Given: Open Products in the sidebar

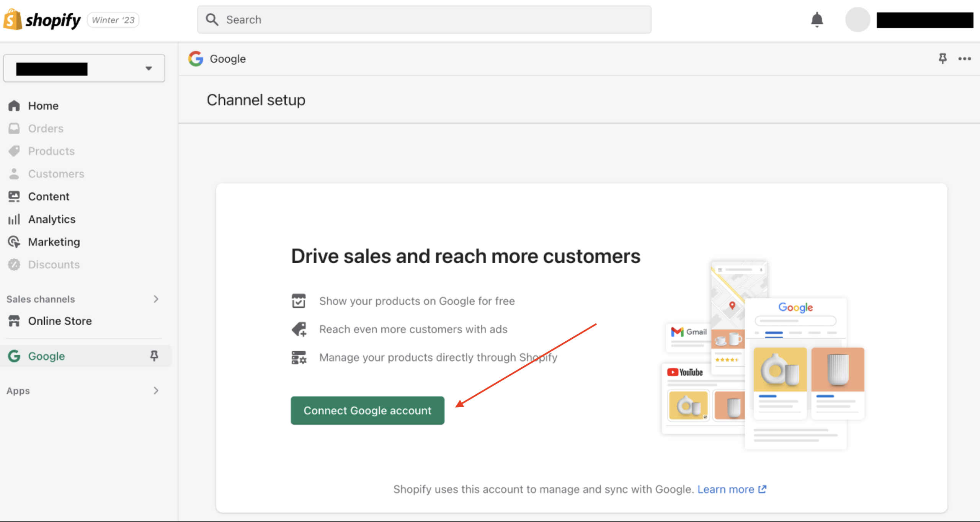Looking at the screenshot, I should 51,151.
